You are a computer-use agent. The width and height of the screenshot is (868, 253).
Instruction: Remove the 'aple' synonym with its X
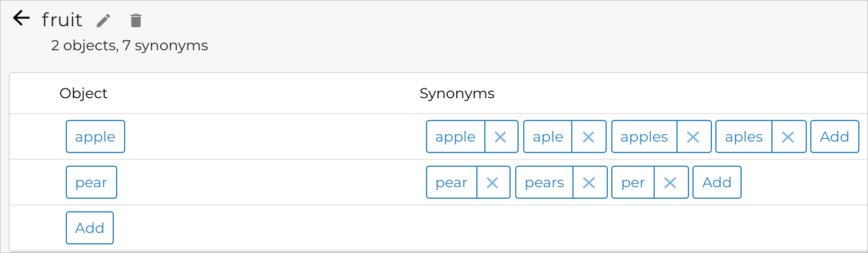pos(588,137)
